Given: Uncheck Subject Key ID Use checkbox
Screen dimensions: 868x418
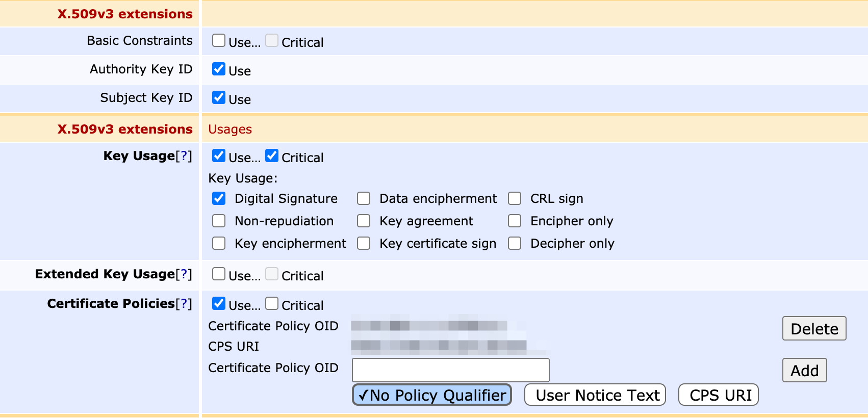Looking at the screenshot, I should [x=219, y=98].
